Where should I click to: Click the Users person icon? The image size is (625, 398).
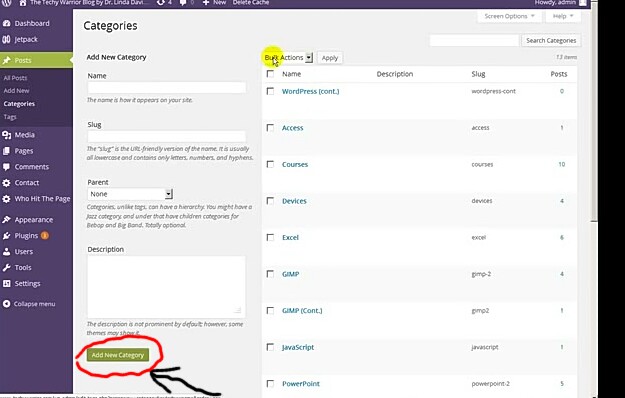tap(6, 251)
